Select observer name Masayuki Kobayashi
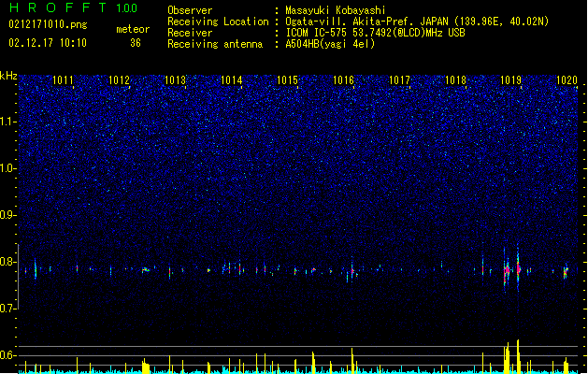588x374 pixels. coord(336,10)
